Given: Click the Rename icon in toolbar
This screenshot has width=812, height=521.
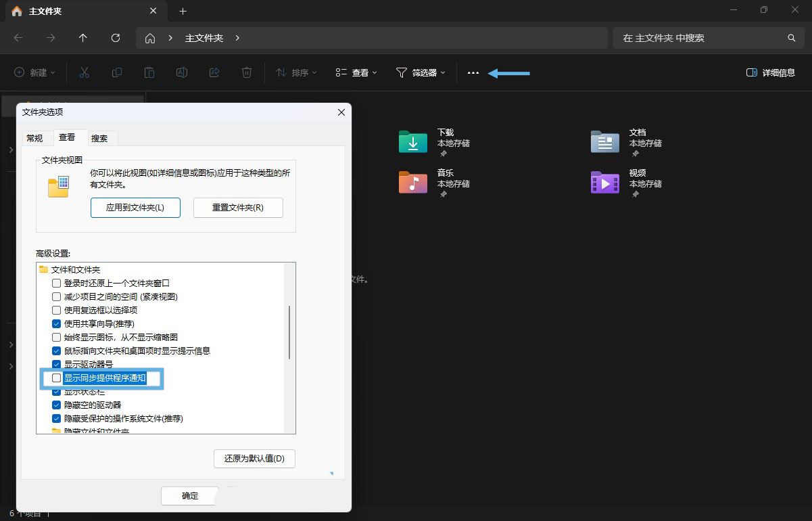Looking at the screenshot, I should (182, 72).
